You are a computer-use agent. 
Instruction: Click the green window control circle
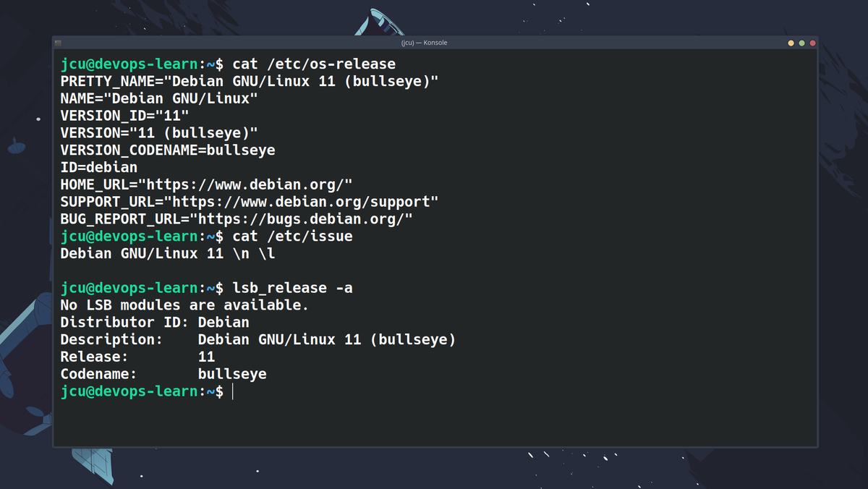click(x=802, y=43)
